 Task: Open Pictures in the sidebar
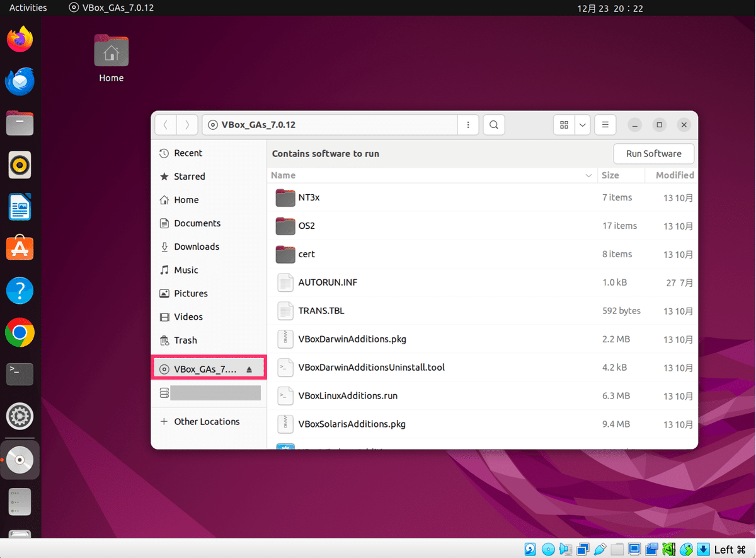point(209,293)
